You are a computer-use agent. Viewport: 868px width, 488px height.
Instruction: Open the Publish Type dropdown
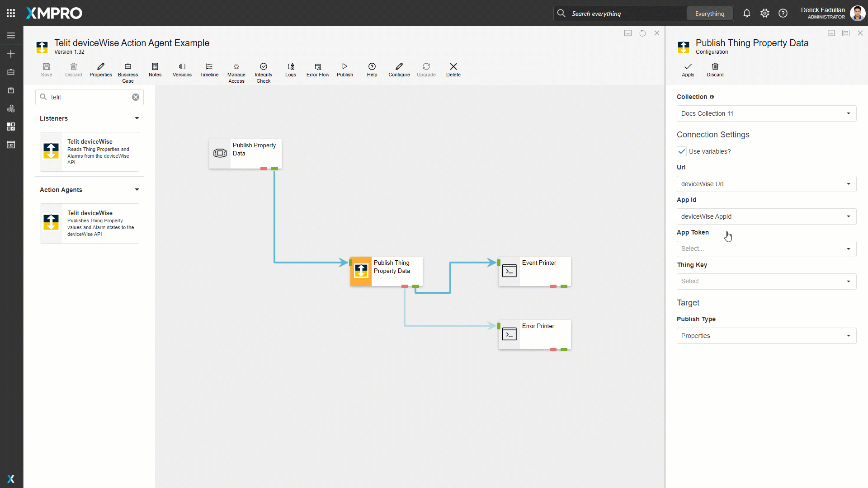766,336
